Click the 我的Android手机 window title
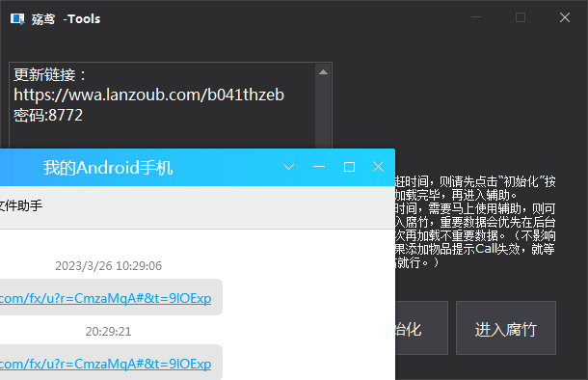This screenshot has width=588, height=380. point(108,168)
